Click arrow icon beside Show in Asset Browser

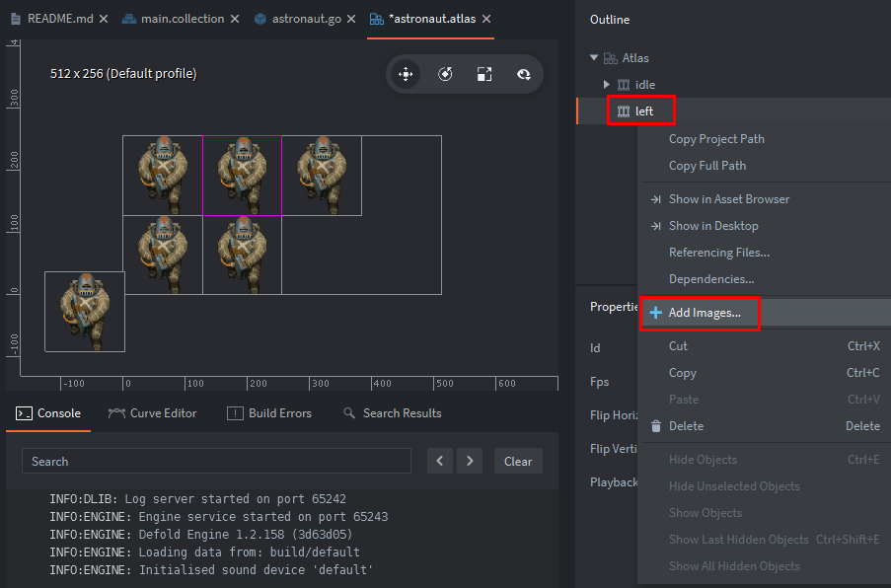[656, 199]
